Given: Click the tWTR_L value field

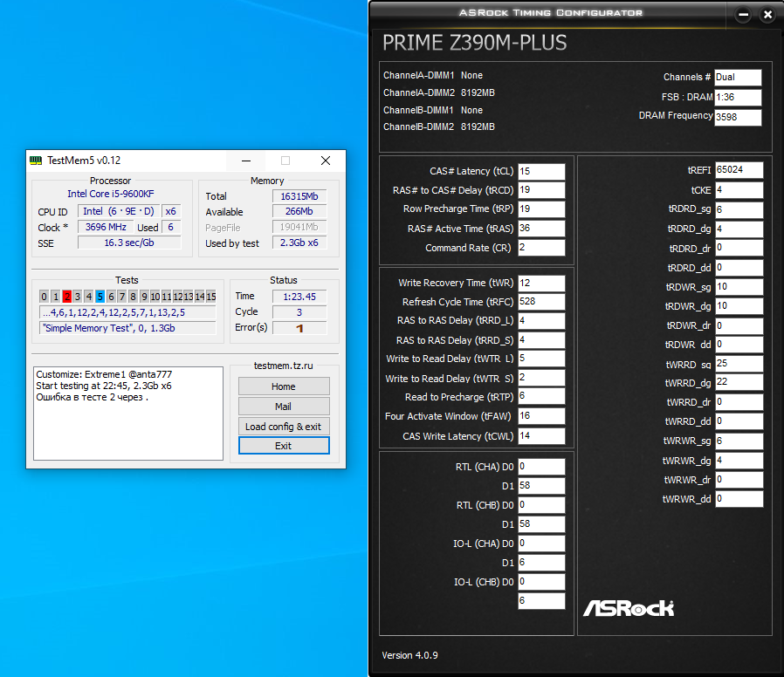Looking at the screenshot, I should click(541, 359).
